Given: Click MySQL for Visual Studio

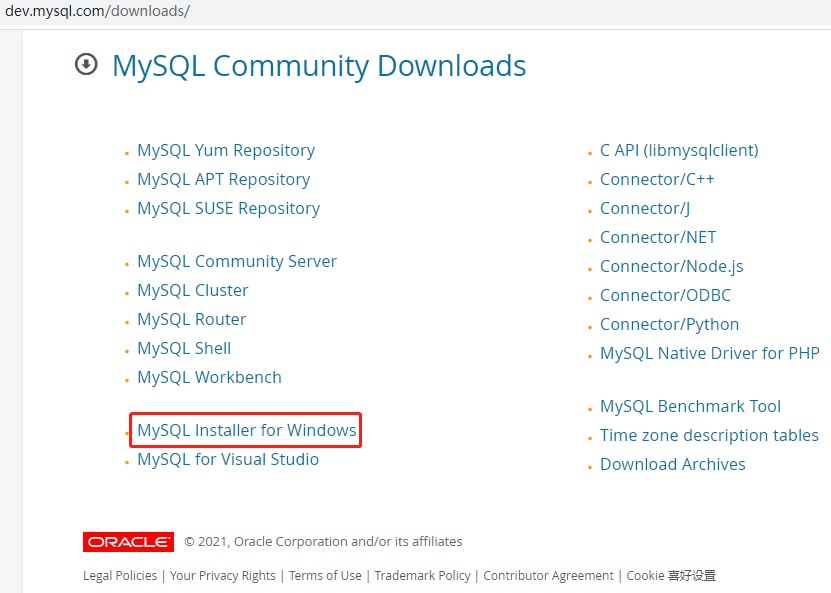Looking at the screenshot, I should click(x=228, y=459).
